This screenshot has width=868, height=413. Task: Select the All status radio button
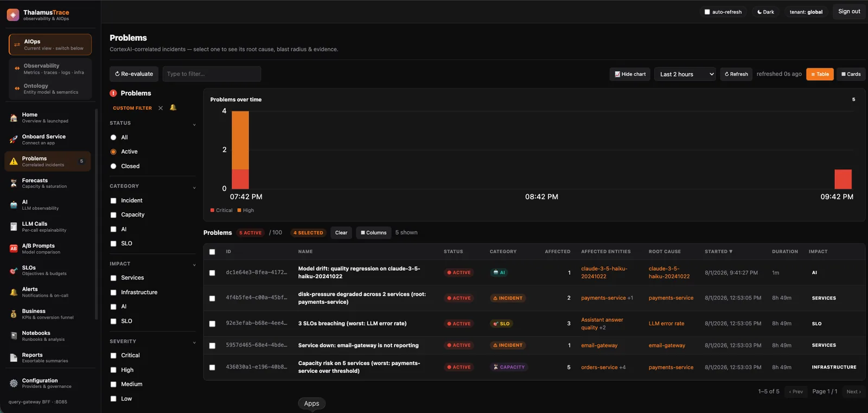113,137
